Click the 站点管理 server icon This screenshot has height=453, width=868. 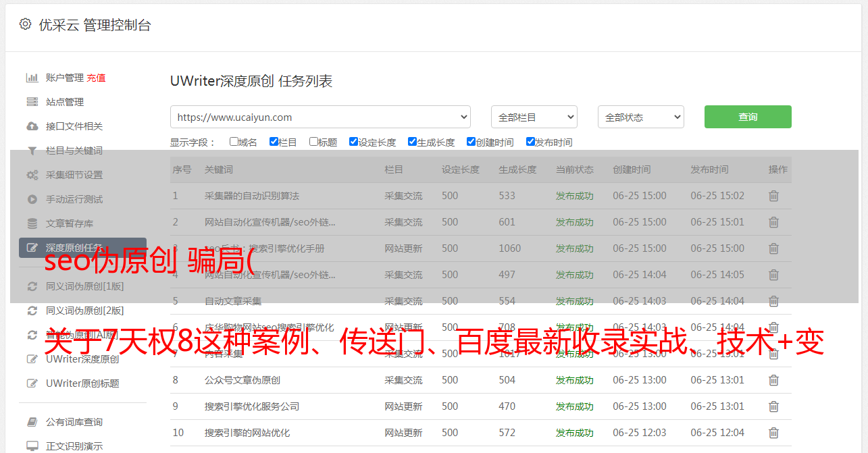pyautogui.click(x=32, y=102)
